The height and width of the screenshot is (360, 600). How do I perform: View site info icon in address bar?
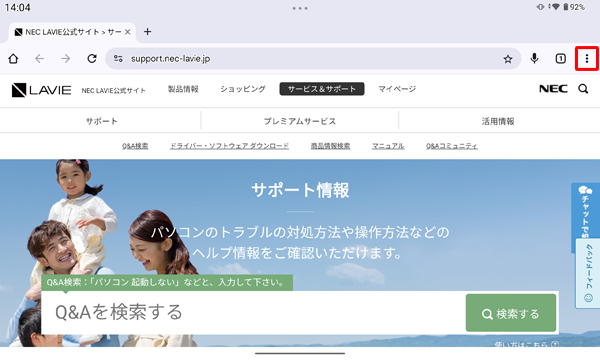(x=118, y=59)
